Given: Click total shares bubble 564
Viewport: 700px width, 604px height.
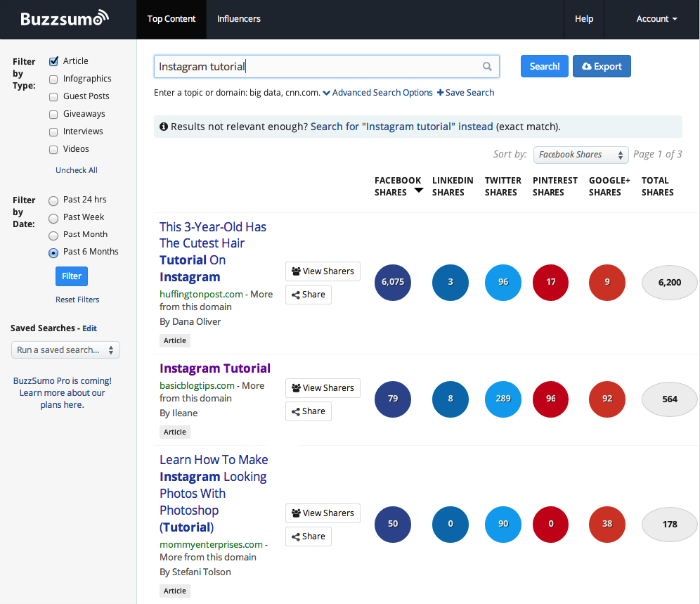Looking at the screenshot, I should pos(669,399).
